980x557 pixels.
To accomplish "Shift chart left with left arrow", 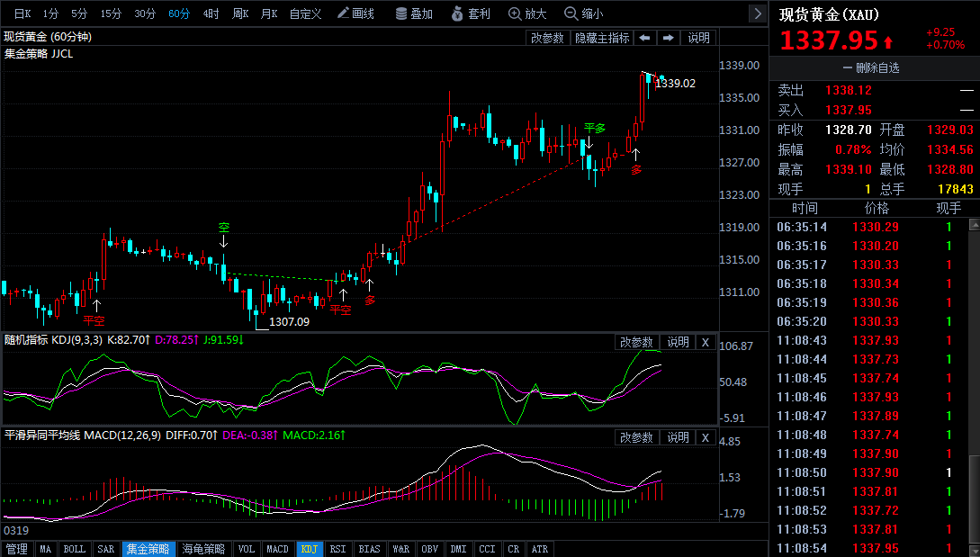I will pos(644,38).
